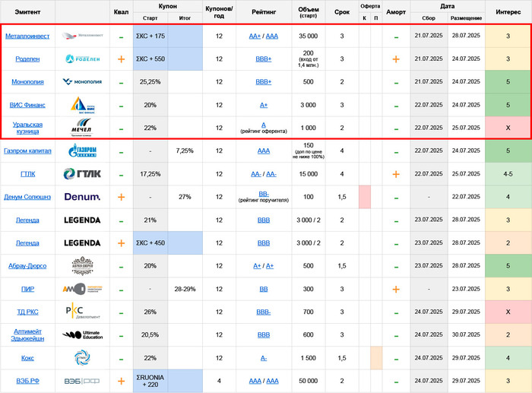
Task: Click the Рейтинг column header
Action: tap(263, 12)
